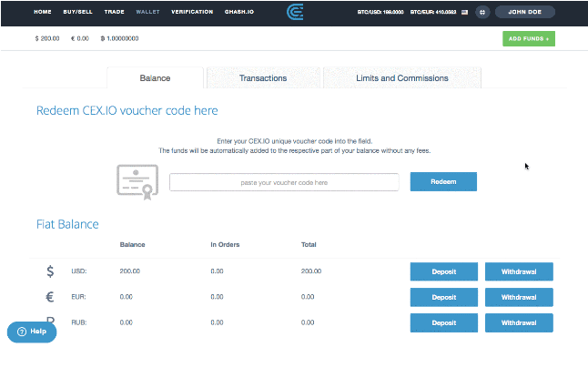Open the Trade menu item
The height and width of the screenshot is (368, 588).
pyautogui.click(x=115, y=13)
